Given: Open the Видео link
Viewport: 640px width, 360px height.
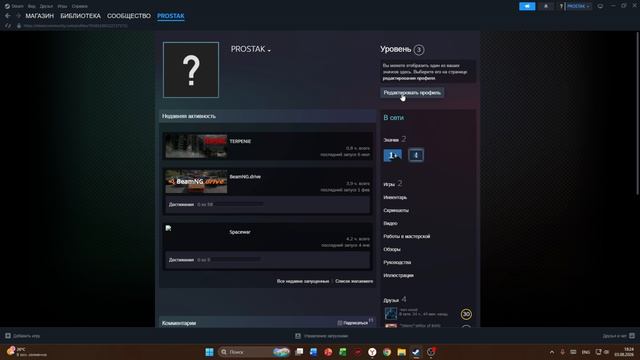Looking at the screenshot, I should (x=390, y=223).
